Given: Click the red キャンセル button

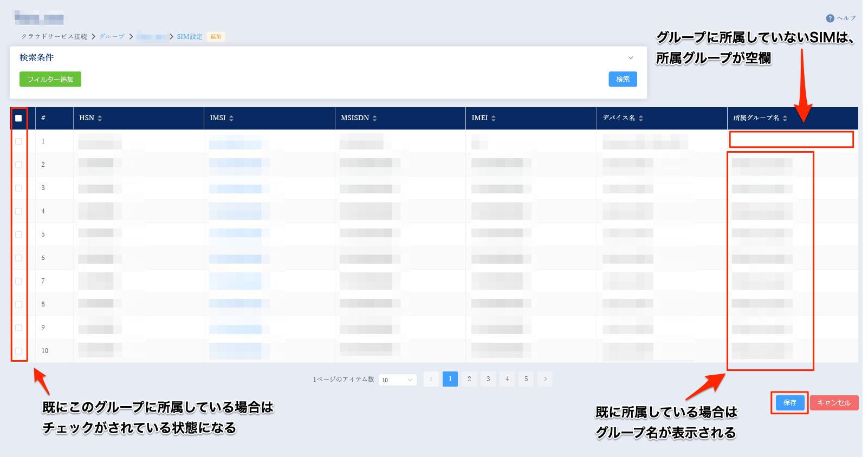Looking at the screenshot, I should coord(834,403).
